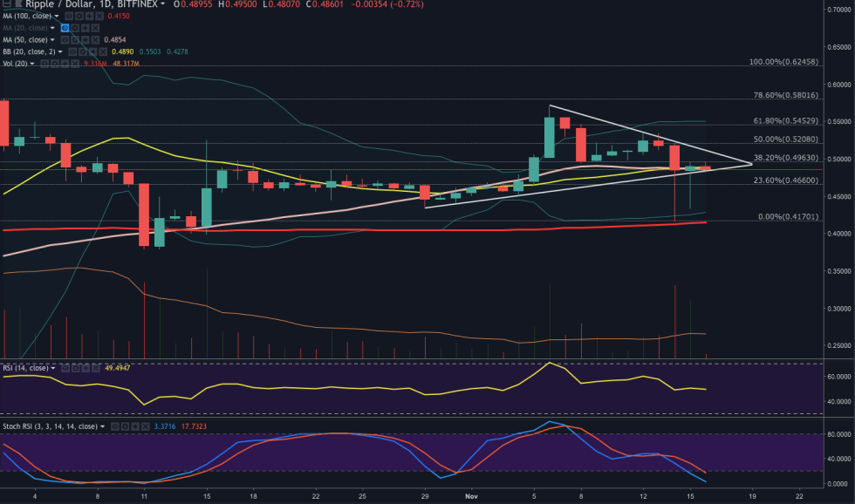The width and height of the screenshot is (855, 504).
Task: Hide the MA (100, close) line
Action: tap(69, 17)
